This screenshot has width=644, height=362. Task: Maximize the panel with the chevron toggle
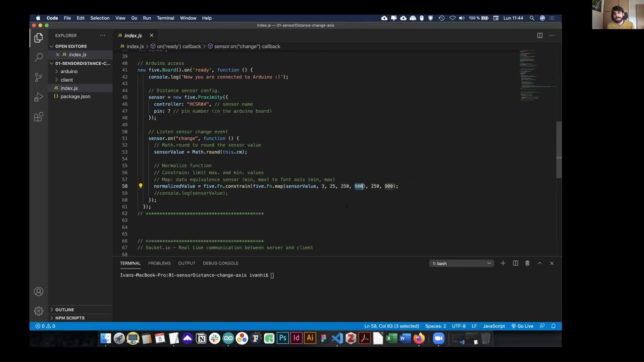pyautogui.click(x=540, y=263)
